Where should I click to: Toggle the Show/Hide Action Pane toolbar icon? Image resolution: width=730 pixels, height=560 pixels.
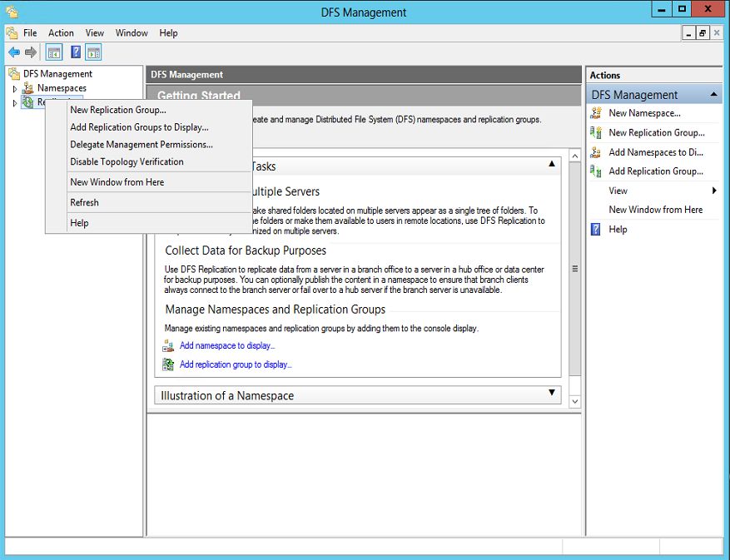93,52
